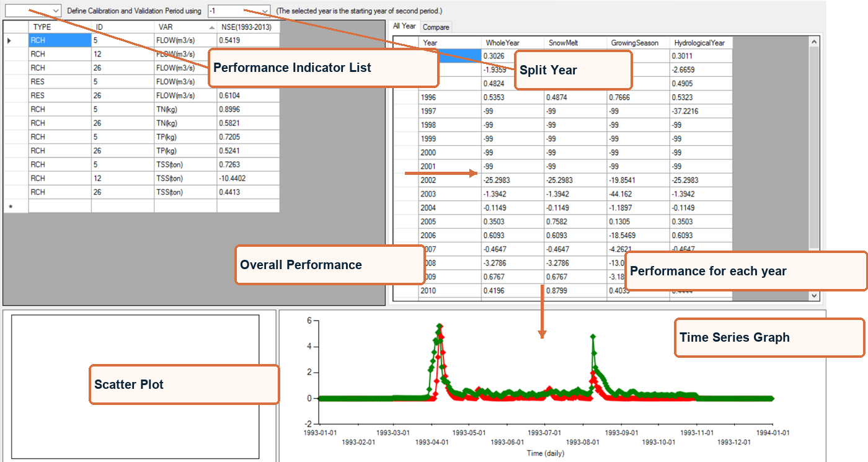Click the GrowingSeason column header
Image resolution: width=868 pixels, height=462 pixels.
638,43
